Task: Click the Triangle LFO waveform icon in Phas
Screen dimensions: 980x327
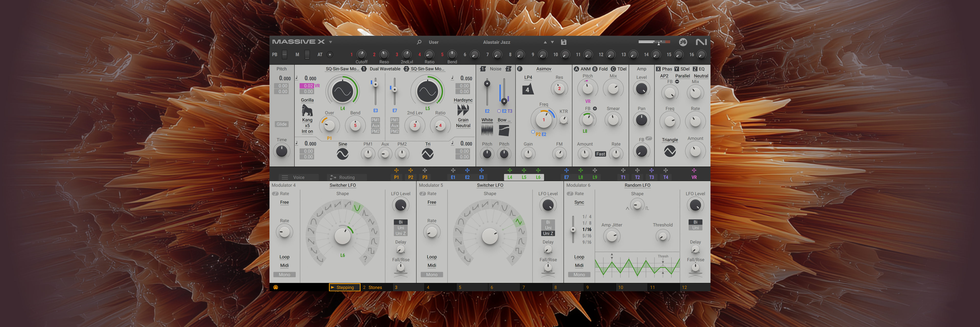Action: (670, 151)
